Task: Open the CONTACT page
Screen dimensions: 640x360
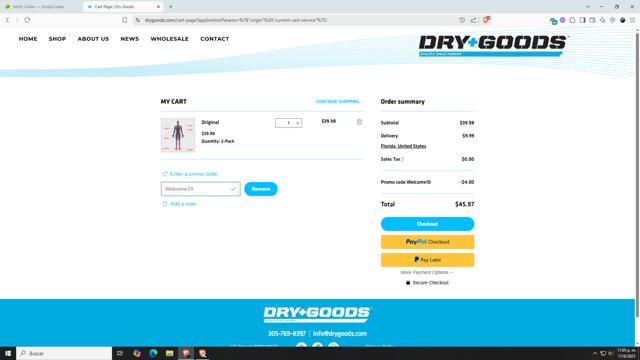Action: click(214, 39)
